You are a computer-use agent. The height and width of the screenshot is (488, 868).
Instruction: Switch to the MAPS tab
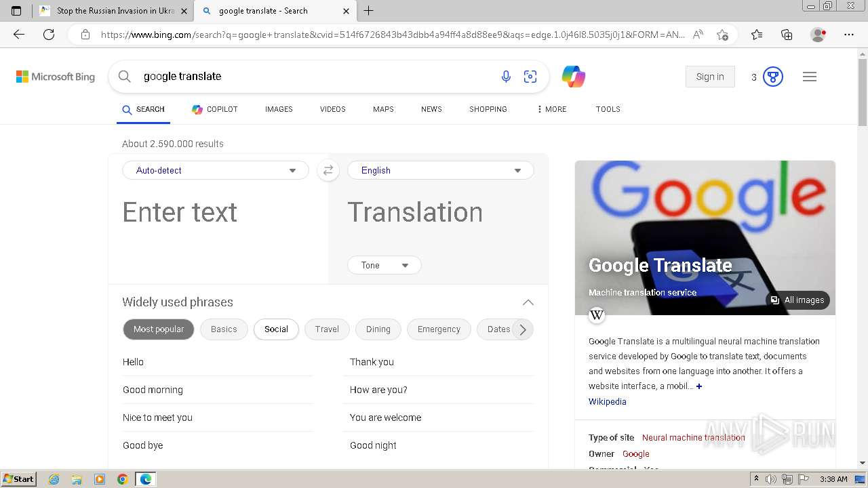point(383,109)
